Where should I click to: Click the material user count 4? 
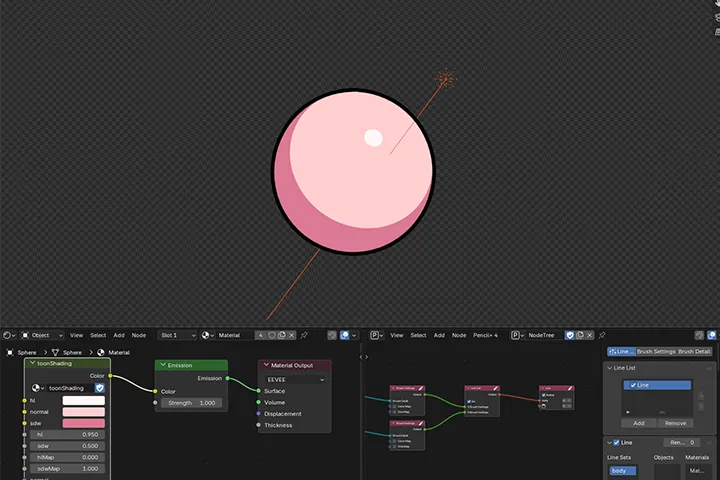click(x=260, y=335)
